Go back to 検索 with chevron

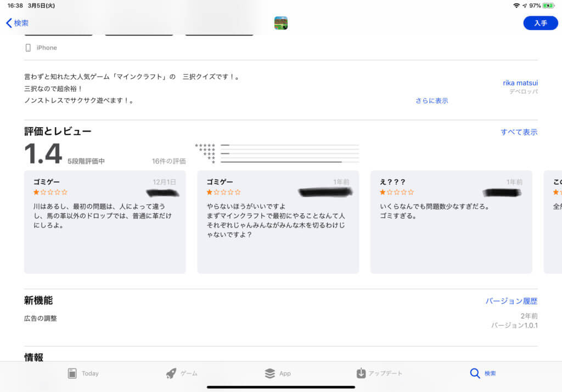17,23
